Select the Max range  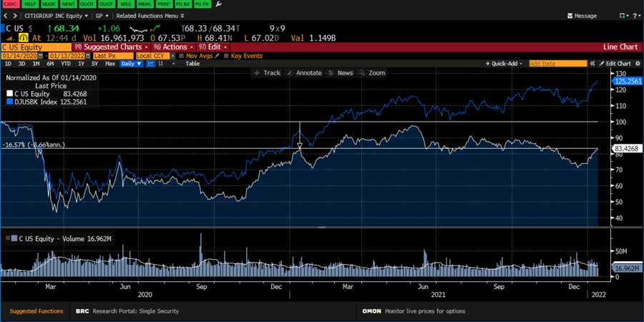click(110, 64)
